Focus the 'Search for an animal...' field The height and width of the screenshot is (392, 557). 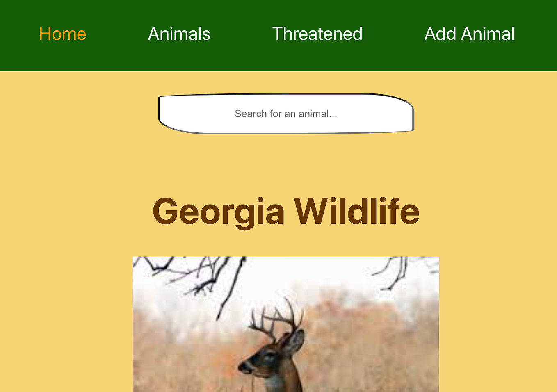pyautogui.click(x=286, y=114)
